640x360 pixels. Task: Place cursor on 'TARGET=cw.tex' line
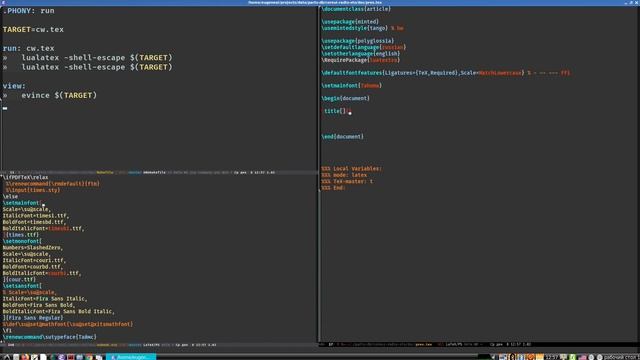click(x=33, y=29)
